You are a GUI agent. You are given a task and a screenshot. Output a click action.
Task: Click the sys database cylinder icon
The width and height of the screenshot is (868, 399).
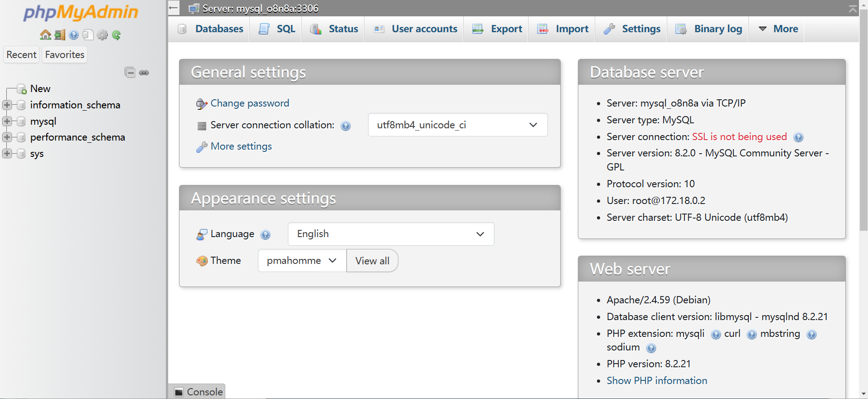pos(21,154)
